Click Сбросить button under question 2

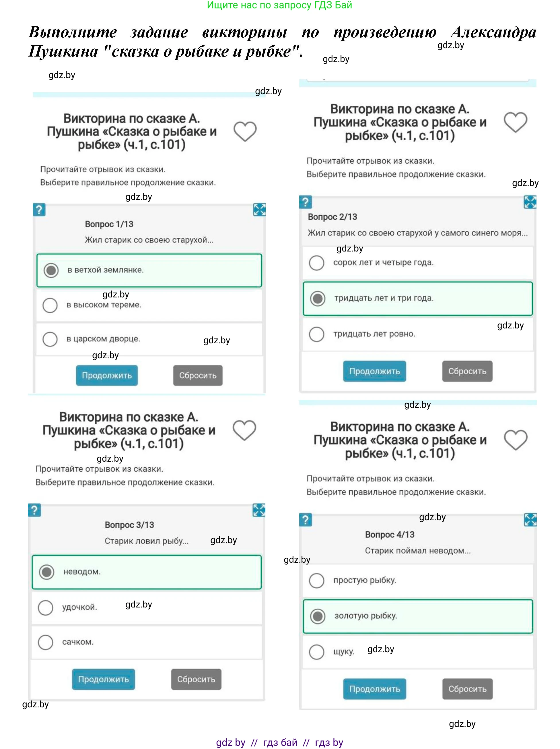point(467,371)
